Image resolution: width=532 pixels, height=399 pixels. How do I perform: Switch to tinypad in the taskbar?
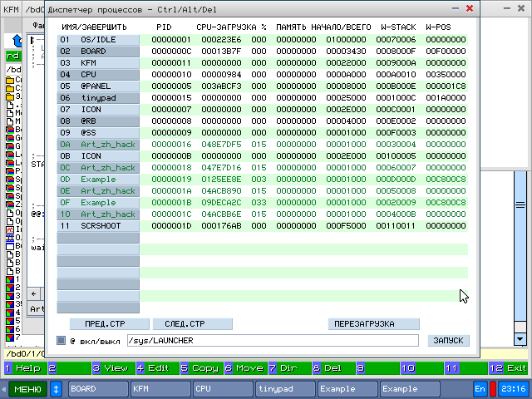pyautogui.click(x=284, y=388)
